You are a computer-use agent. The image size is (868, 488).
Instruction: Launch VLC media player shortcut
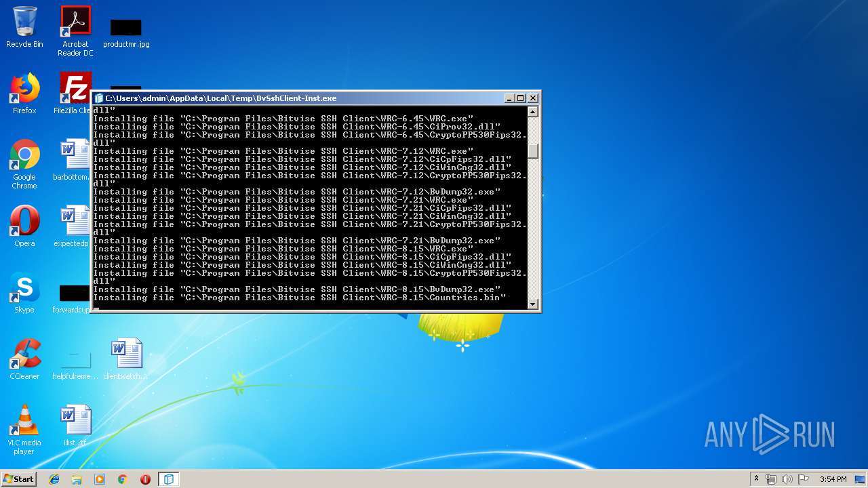[x=24, y=430]
